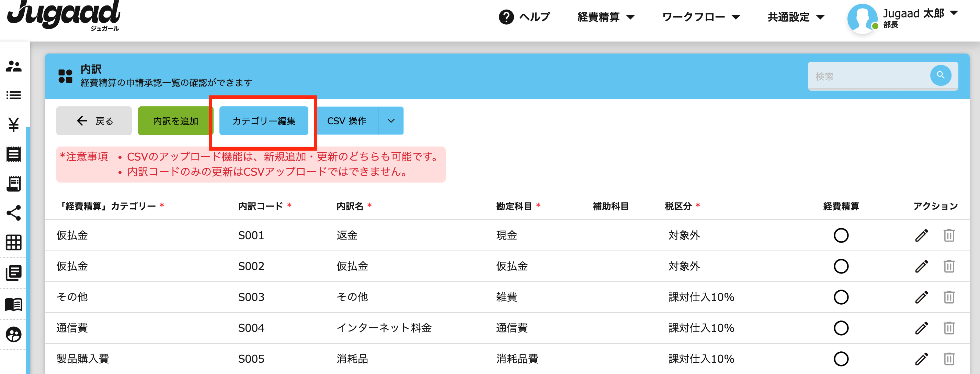Screen dimensions: 980x374
Task: Expand the 共通設定 top menu
Action: point(796,17)
